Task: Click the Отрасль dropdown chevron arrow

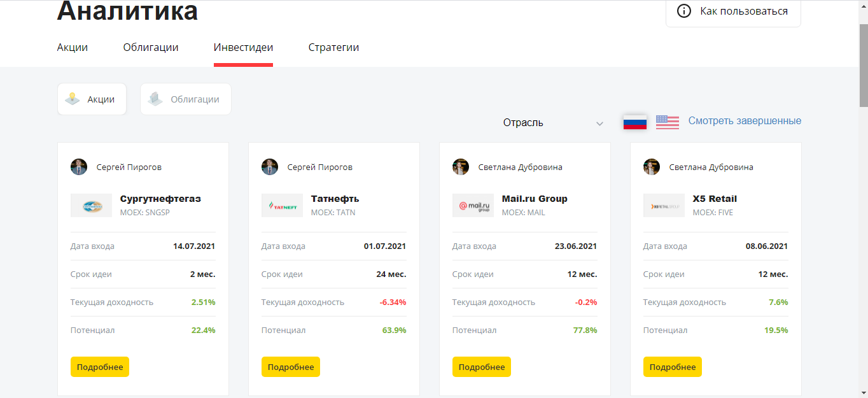Action: (599, 124)
